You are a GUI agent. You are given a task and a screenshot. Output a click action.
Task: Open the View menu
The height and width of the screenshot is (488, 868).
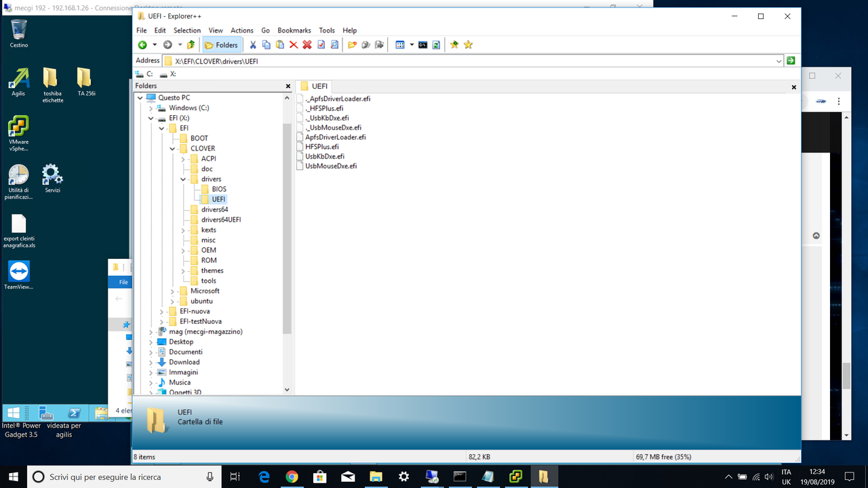216,30
